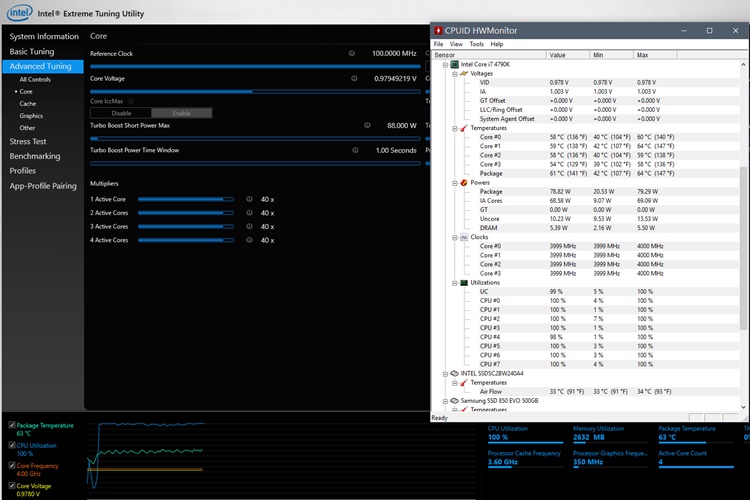The width and height of the screenshot is (750, 500).
Task: Toggle CPU Utilization graph checkbox
Action: coord(12,445)
